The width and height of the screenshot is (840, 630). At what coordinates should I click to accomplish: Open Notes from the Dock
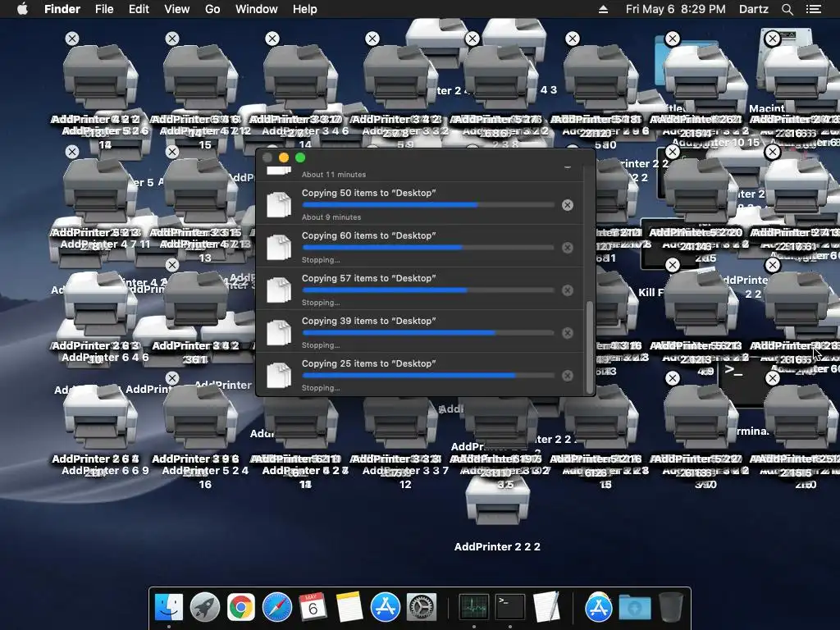(x=349, y=607)
